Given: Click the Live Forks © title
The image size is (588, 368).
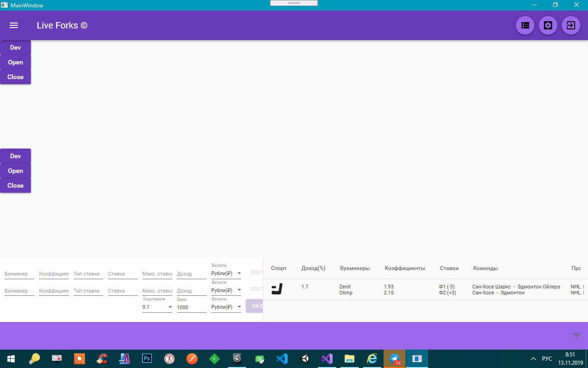Looking at the screenshot, I should (62, 25).
